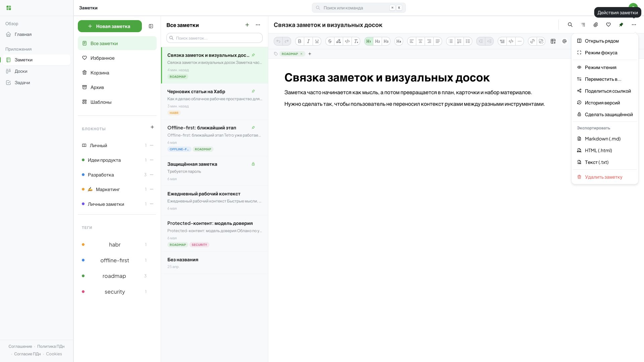Filter notes by habr tag
The width and height of the screenshot is (644, 362).
click(x=114, y=245)
